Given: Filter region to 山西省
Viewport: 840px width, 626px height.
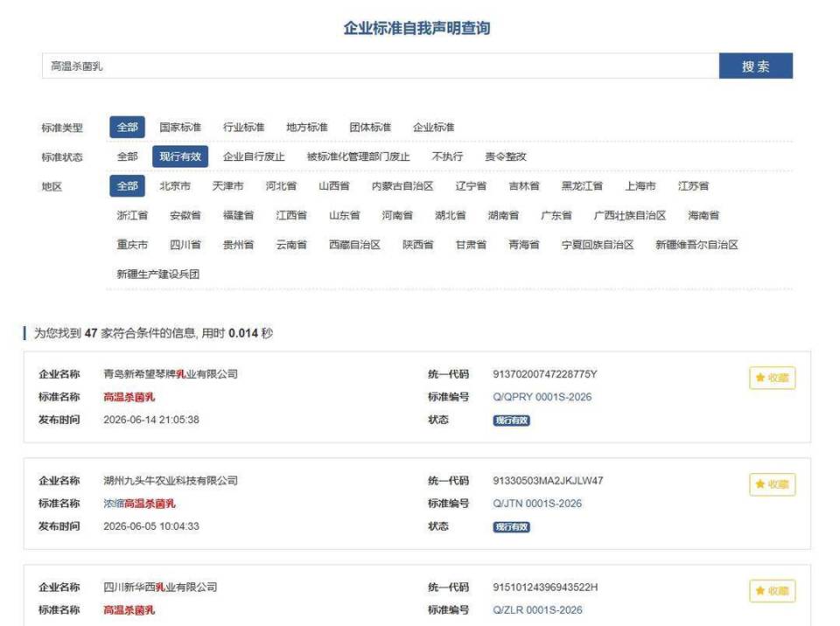Looking at the screenshot, I should coord(334,186).
